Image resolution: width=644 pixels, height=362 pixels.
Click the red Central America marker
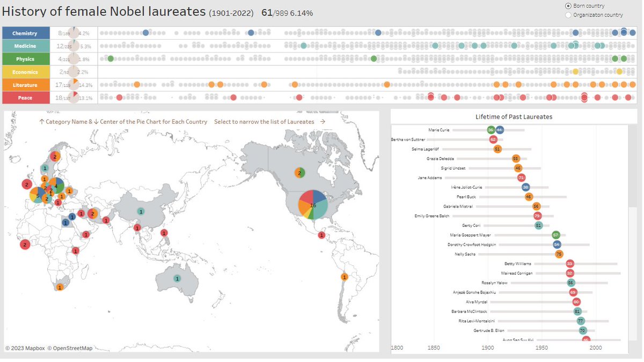click(x=321, y=235)
